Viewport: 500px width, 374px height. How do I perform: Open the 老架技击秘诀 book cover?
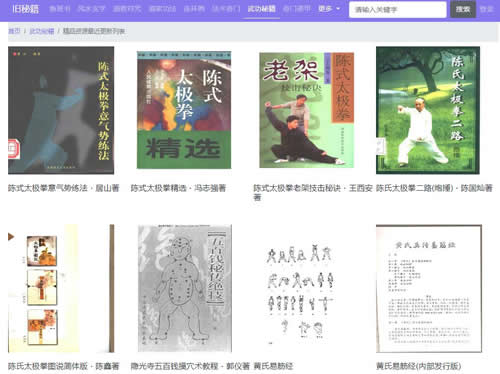coord(306,110)
